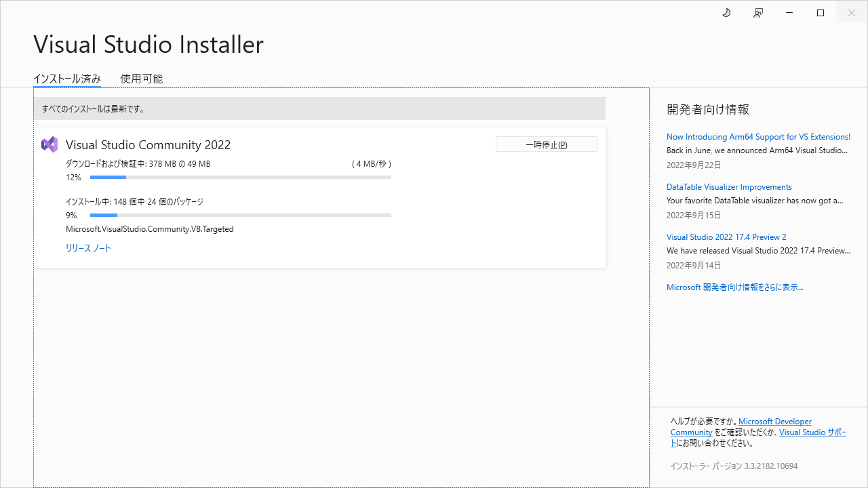Click the 4 MB/秒 download speed

coord(372,164)
